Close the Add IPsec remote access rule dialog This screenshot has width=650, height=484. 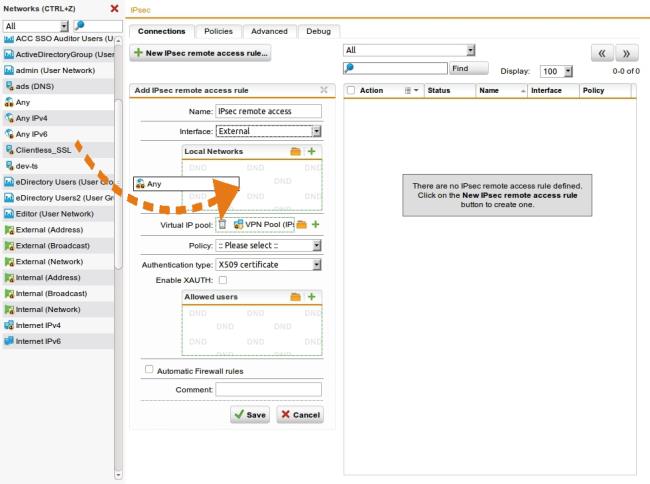click(x=323, y=90)
